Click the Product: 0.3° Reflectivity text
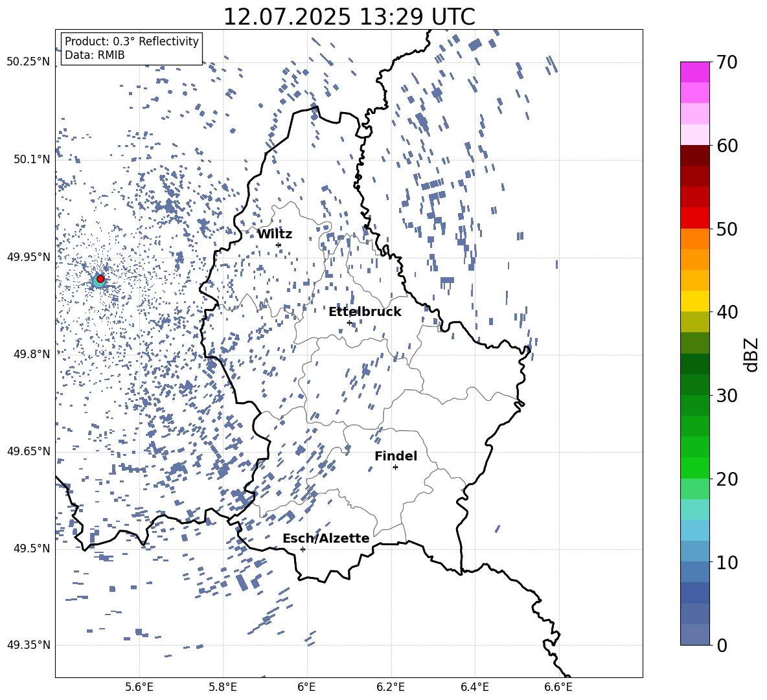The width and height of the screenshot is (767, 700). [x=132, y=41]
